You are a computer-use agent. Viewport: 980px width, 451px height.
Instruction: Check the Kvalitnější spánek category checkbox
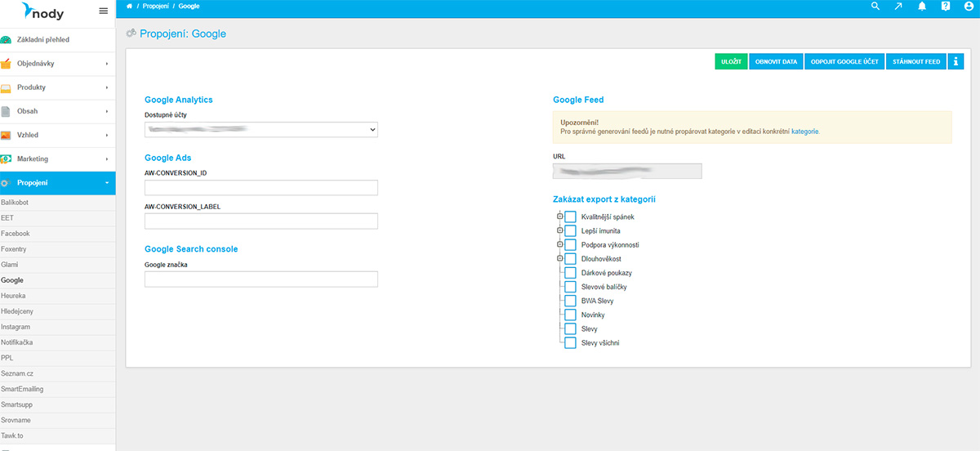coord(571,217)
